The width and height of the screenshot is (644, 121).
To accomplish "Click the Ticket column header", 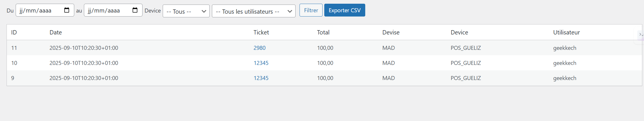I will click(x=261, y=32).
